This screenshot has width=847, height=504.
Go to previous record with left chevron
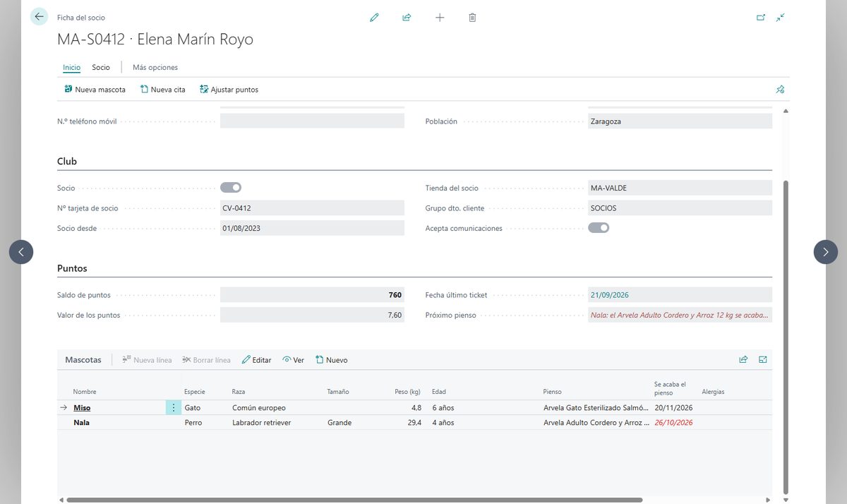pos(21,252)
